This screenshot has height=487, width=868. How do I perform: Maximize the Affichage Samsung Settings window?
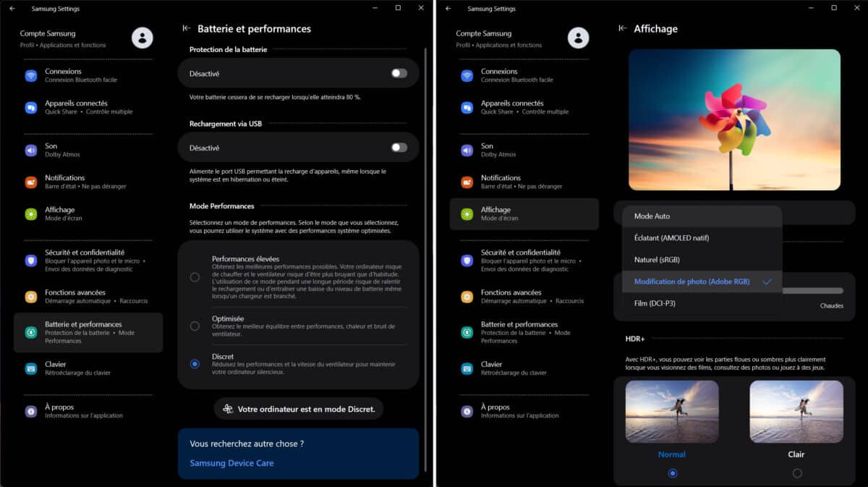(834, 8)
